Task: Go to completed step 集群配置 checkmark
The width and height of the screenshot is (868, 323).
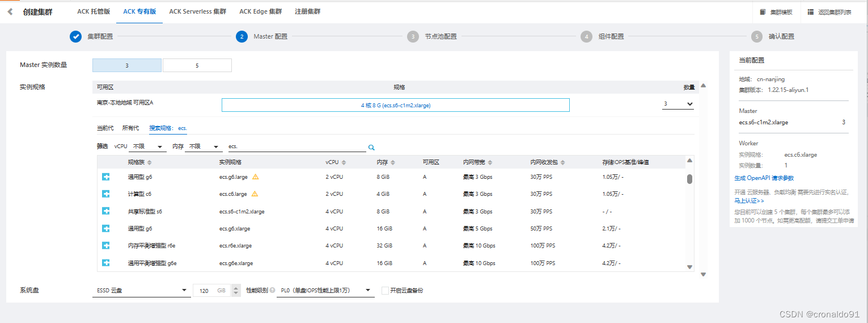Action: [x=76, y=36]
